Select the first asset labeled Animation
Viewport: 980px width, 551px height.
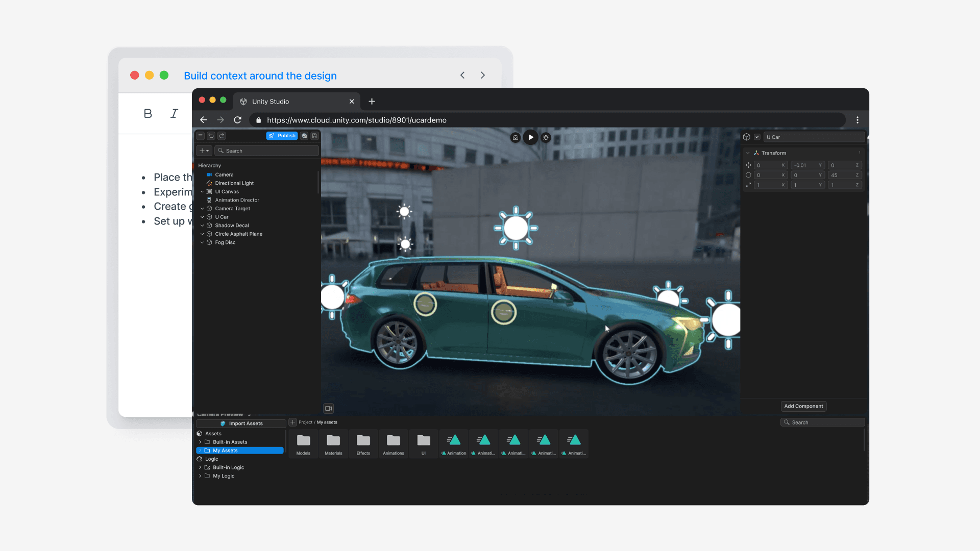click(454, 444)
